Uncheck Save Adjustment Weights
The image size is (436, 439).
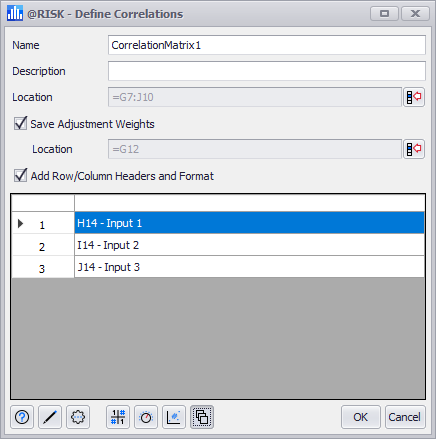20,123
